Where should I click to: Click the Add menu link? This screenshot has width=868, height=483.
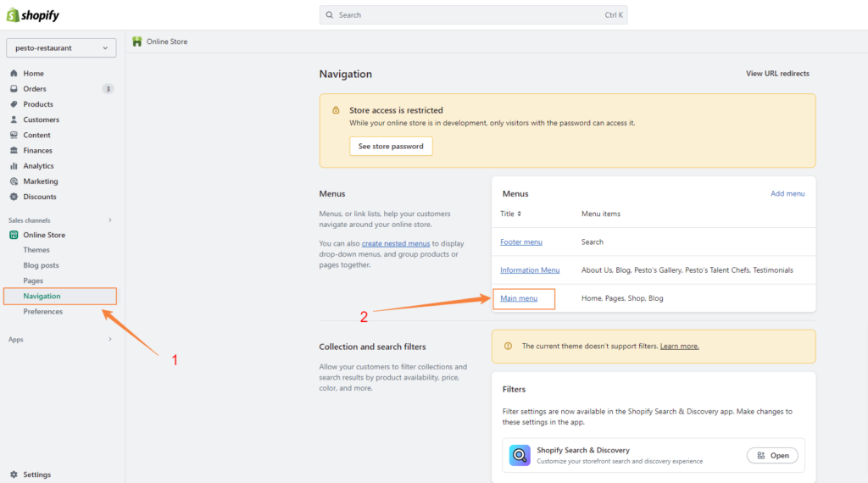(x=787, y=194)
